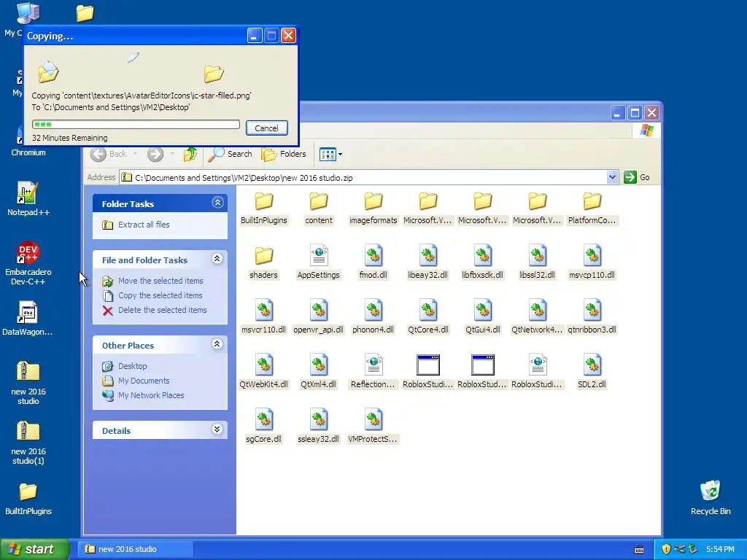Collapse the File and Folder Tasks panel
This screenshot has width=747, height=560.
217,259
